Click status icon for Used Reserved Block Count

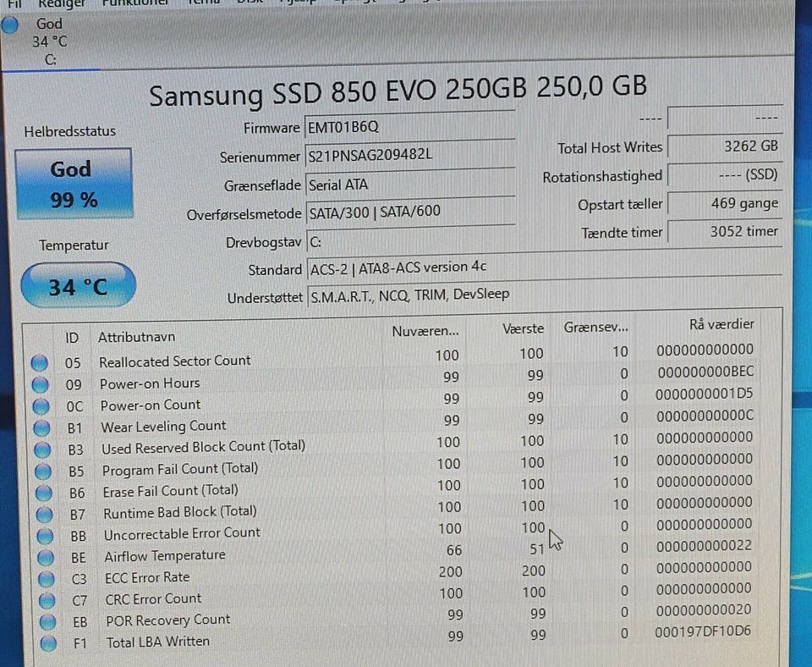[x=42, y=449]
